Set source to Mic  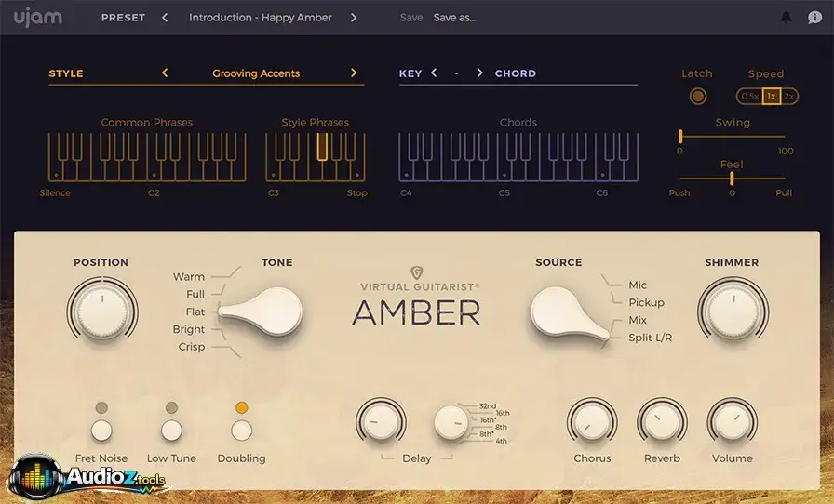(x=638, y=285)
